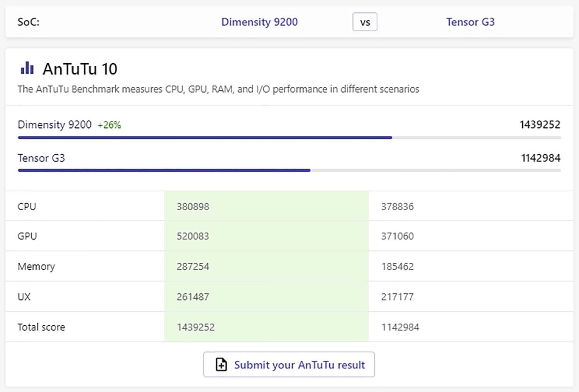Viewport: 579px width, 392px height.
Task: Click the GPU score 371060
Action: point(397,236)
